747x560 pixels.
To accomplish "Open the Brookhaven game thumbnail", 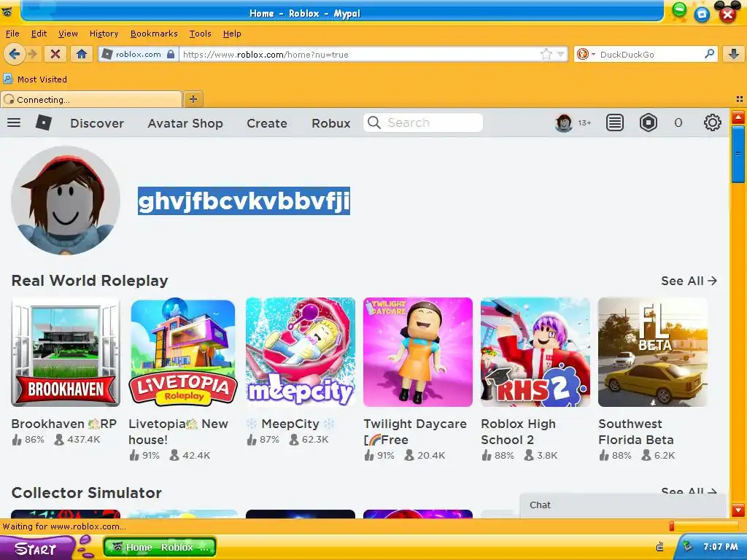I will [x=66, y=352].
